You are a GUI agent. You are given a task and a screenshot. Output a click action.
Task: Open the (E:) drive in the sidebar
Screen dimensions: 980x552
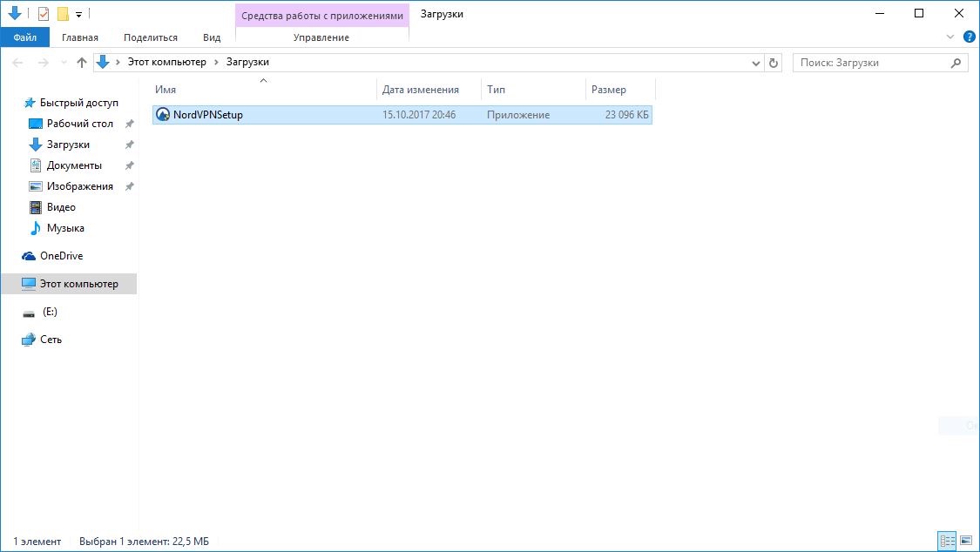click(50, 312)
